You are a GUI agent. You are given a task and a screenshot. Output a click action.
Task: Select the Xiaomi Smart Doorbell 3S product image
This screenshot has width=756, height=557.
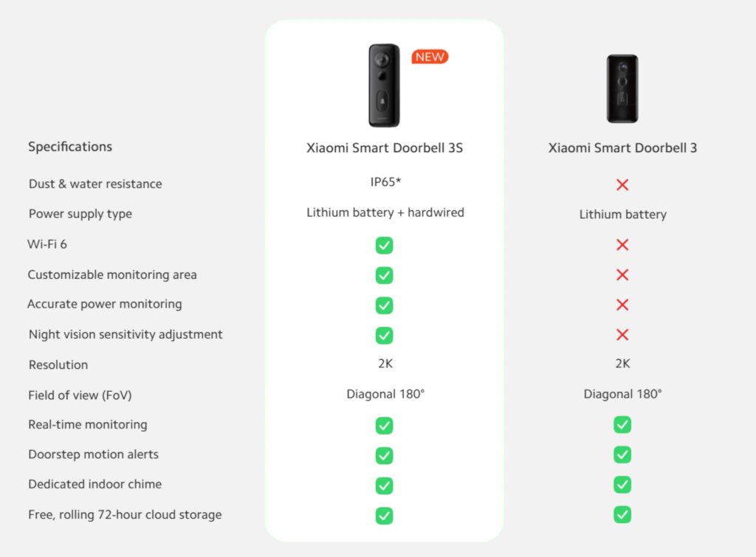coord(385,86)
